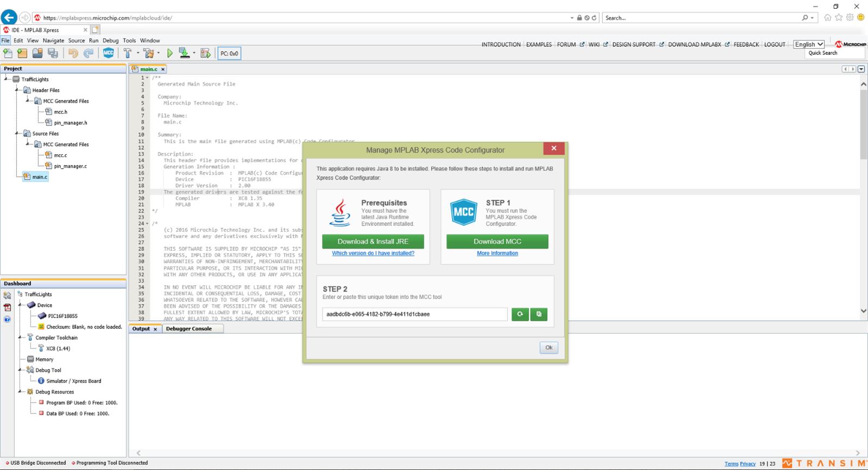This screenshot has width=868, height=470.
Task: Clean and build with hammer-broom icon
Action: [148, 53]
